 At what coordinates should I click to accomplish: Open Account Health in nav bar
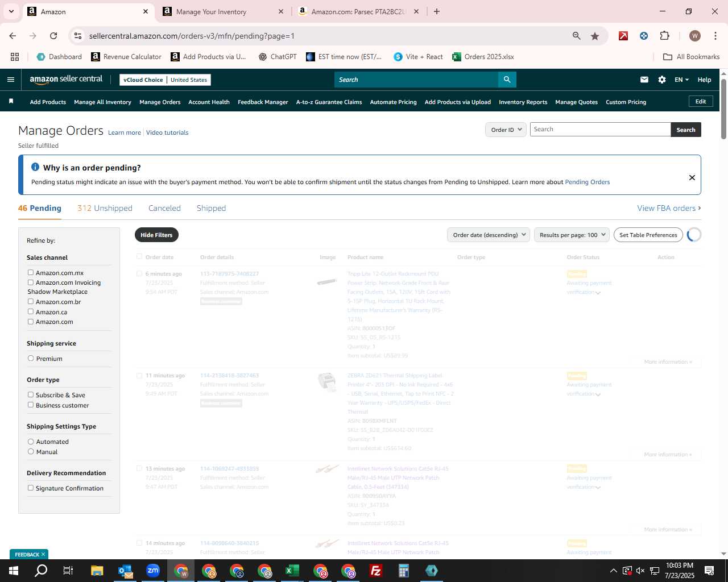tap(209, 102)
